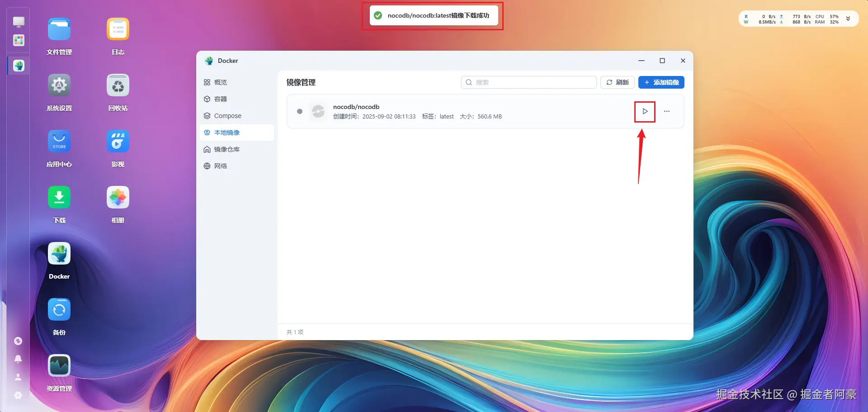The height and width of the screenshot is (412, 868).
Task: Open the 资源管理 resource monitor icon
Action: coord(59,366)
